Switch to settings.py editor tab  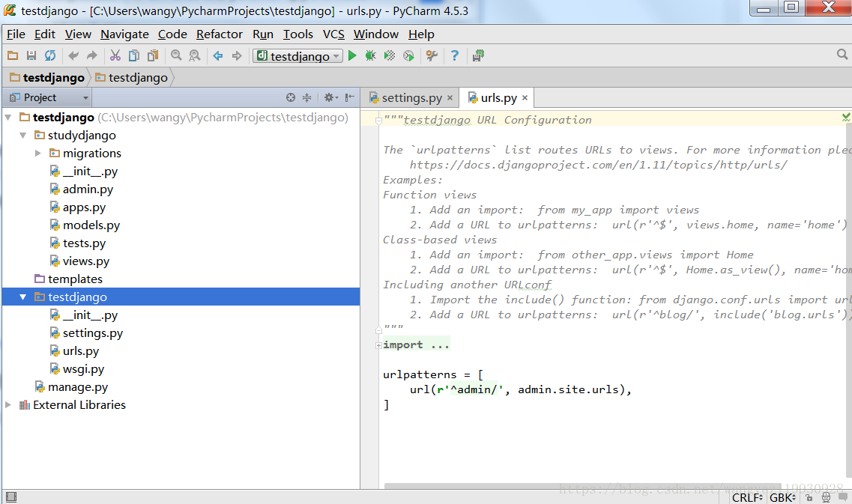click(x=411, y=98)
